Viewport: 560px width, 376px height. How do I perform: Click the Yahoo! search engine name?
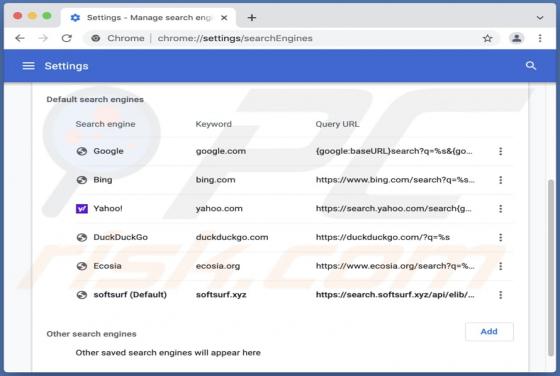(x=108, y=209)
